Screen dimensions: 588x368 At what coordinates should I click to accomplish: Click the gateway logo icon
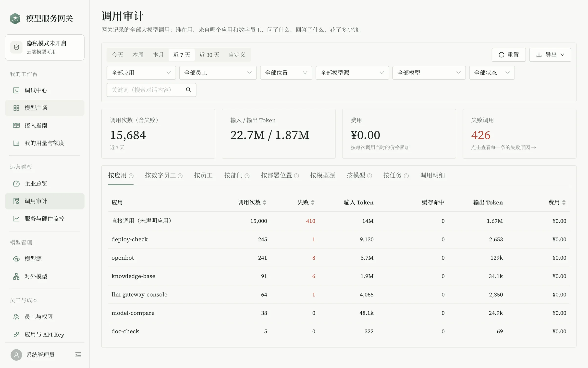pos(15,18)
